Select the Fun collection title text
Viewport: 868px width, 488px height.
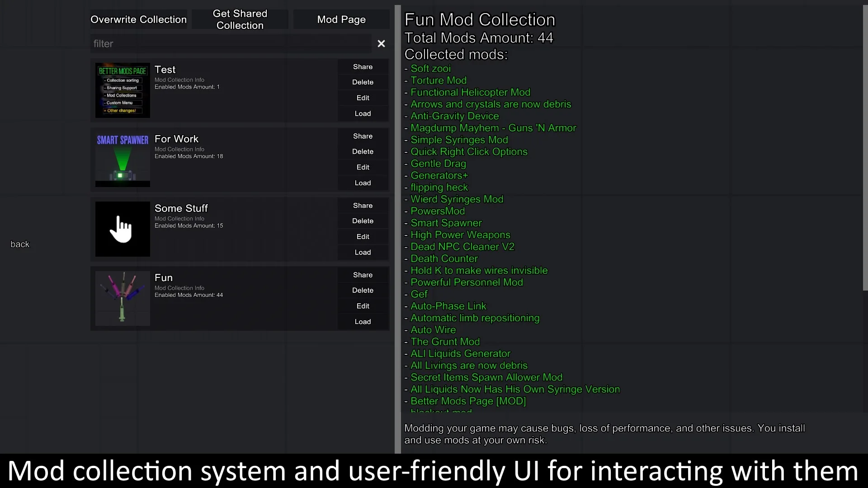click(164, 277)
